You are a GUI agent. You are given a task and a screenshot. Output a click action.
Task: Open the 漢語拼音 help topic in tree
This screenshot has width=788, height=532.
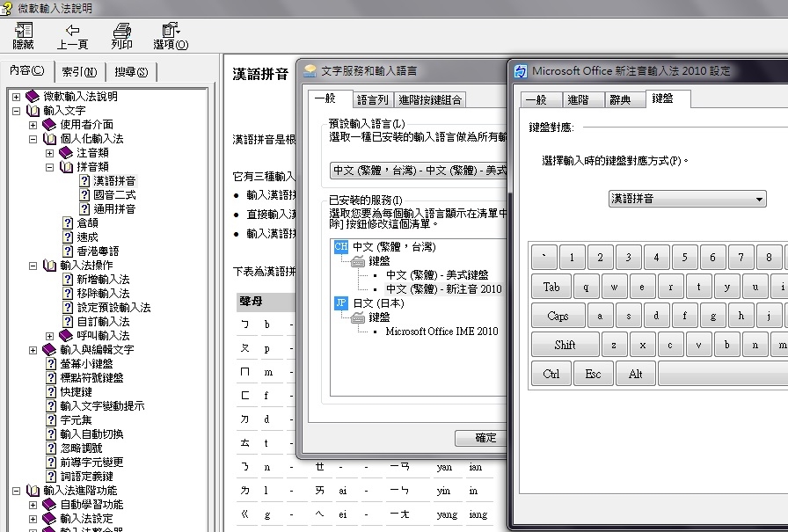114,181
